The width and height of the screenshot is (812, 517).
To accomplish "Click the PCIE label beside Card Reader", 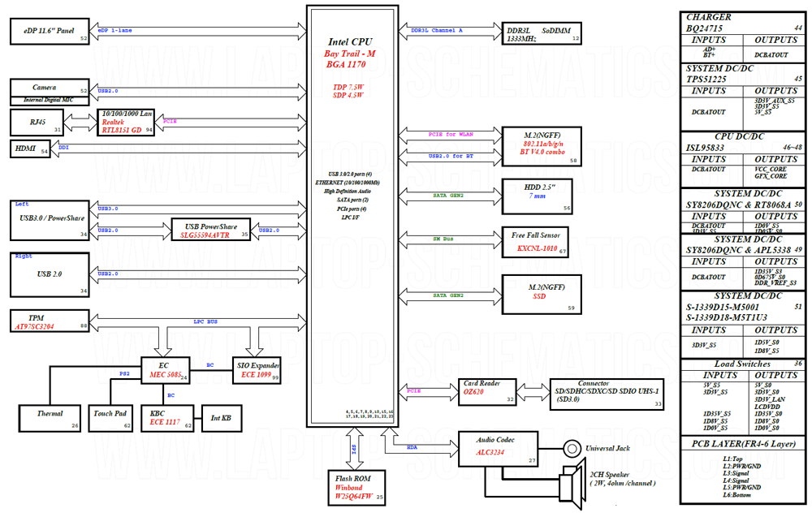I will click(x=414, y=391).
